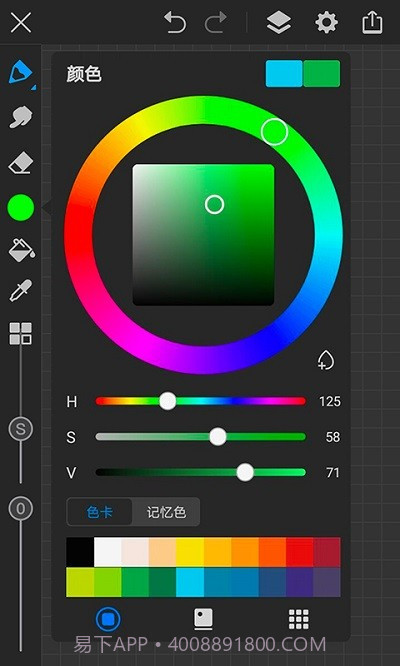Select the eyedropper tool

[20, 291]
